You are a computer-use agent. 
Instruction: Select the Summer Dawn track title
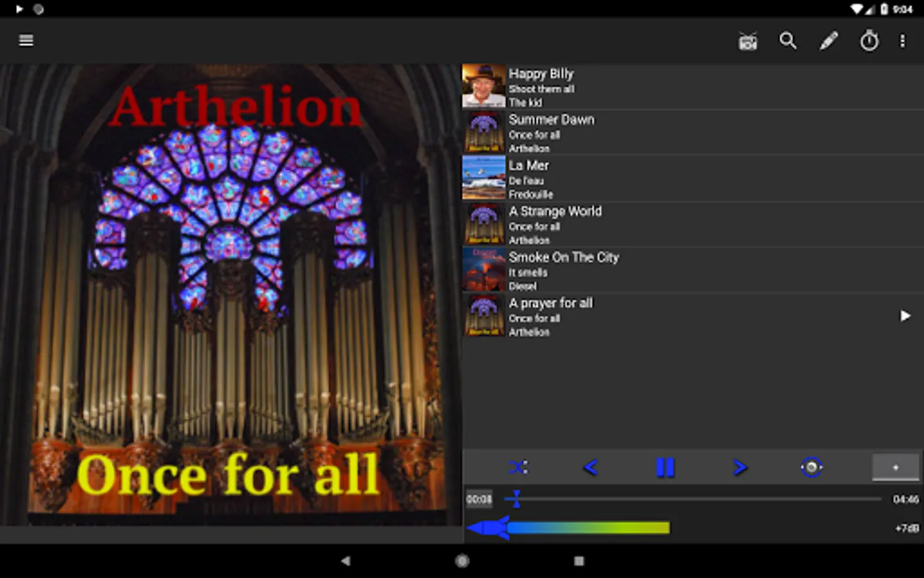(551, 119)
